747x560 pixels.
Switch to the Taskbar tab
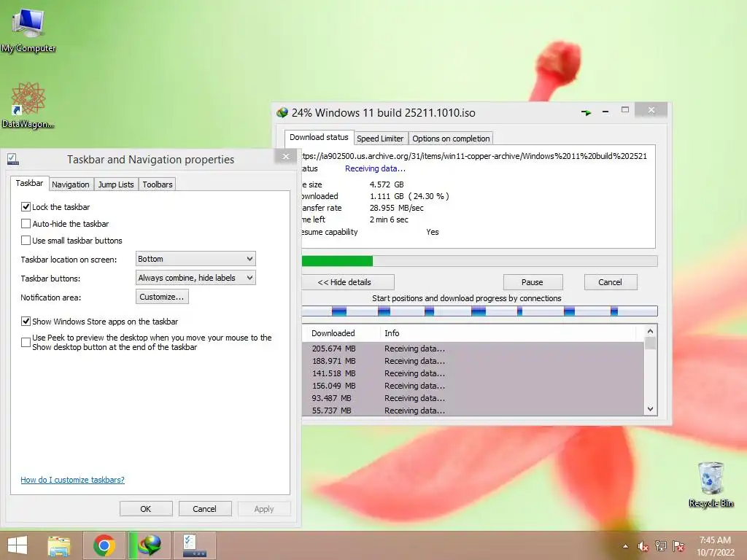[29, 183]
